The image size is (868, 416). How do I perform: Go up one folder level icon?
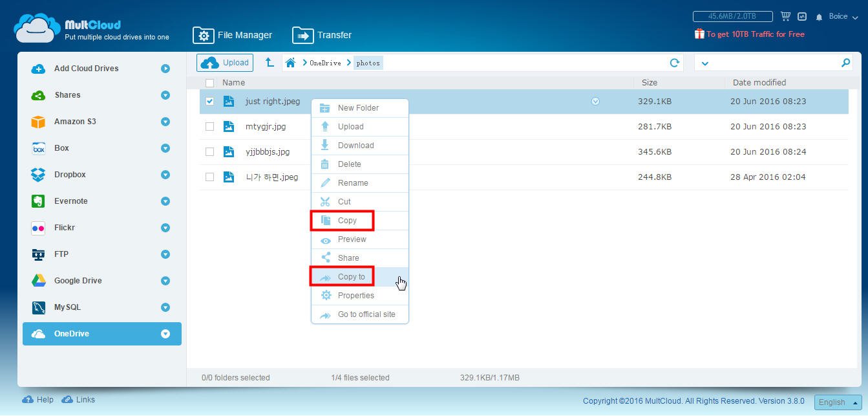pos(270,63)
